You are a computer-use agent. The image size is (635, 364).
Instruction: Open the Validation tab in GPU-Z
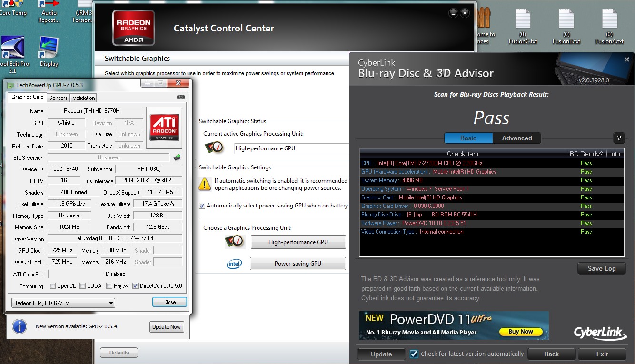click(84, 98)
